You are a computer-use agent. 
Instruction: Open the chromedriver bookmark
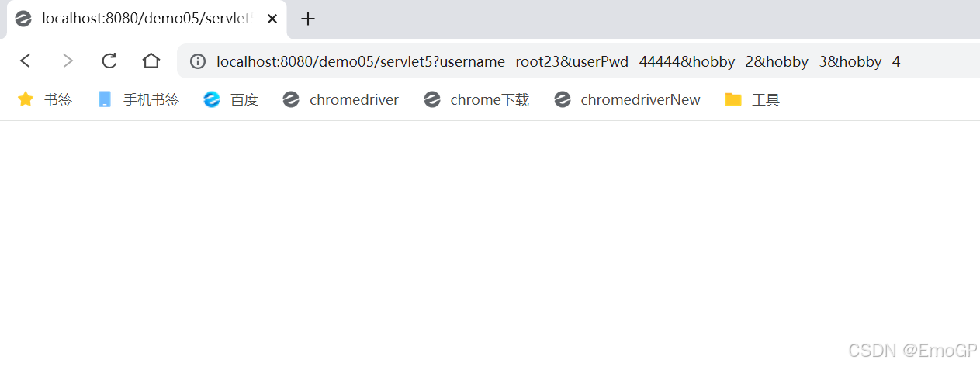341,99
